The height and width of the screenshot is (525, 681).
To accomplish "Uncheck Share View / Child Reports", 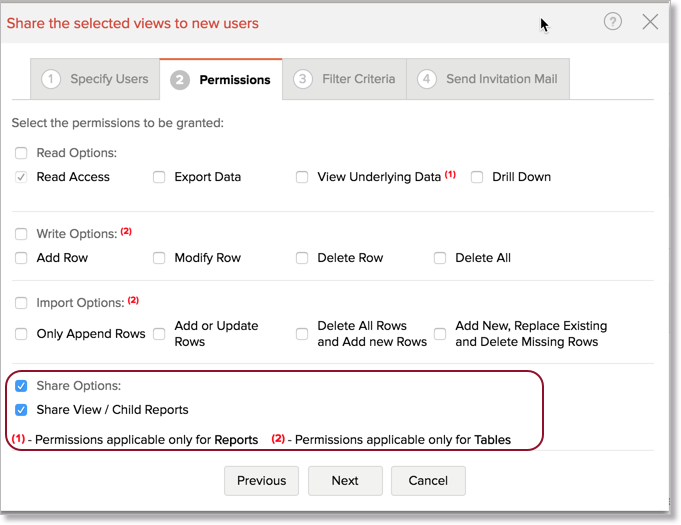I will (x=21, y=410).
